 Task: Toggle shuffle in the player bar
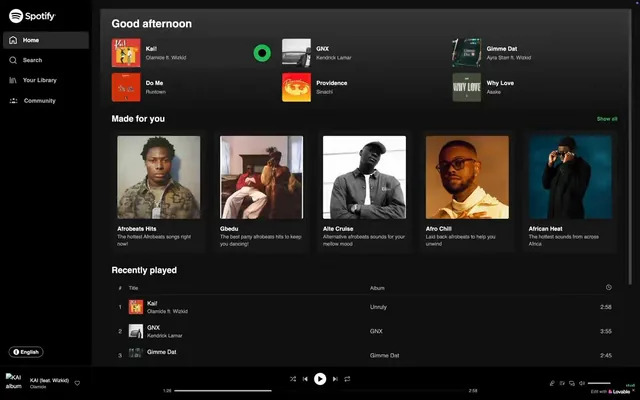[293, 379]
